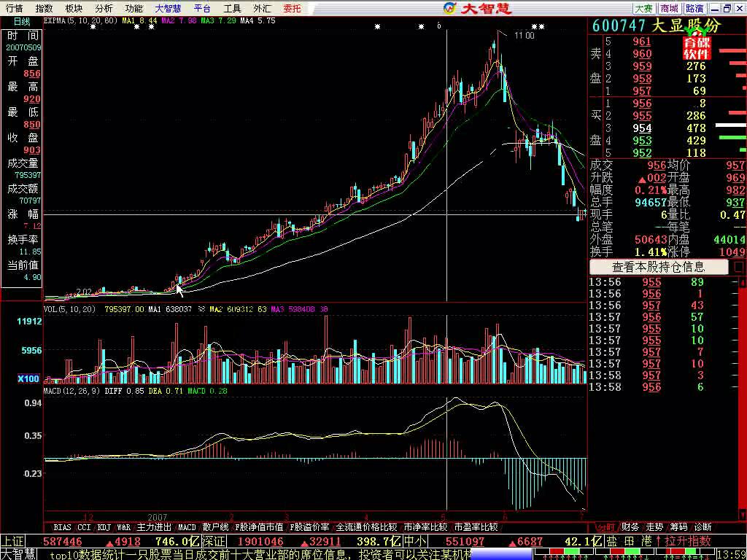Switch to the F股溢价率 tab
Viewport: 747px width, 560px height.
[309, 527]
